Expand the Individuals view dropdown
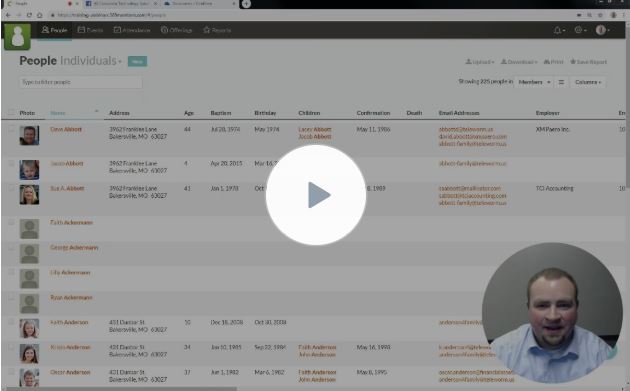 91,61
